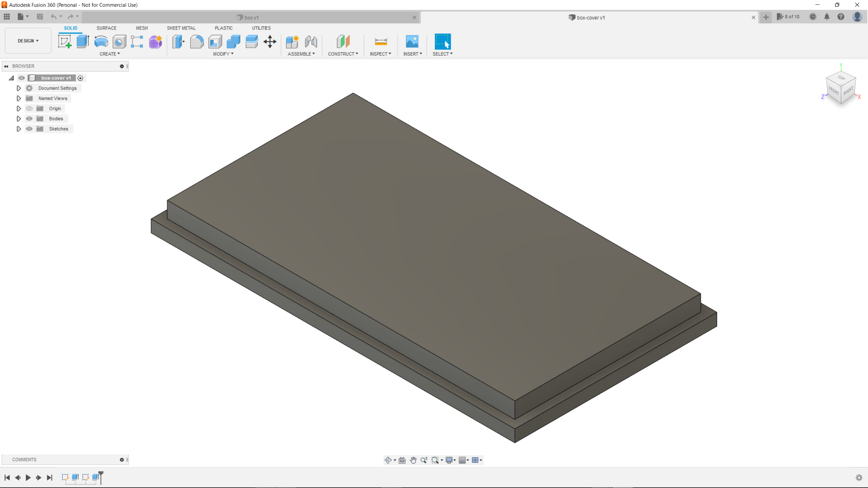Expand the Named Views folder
Image resolution: width=868 pixels, height=488 pixels.
19,98
